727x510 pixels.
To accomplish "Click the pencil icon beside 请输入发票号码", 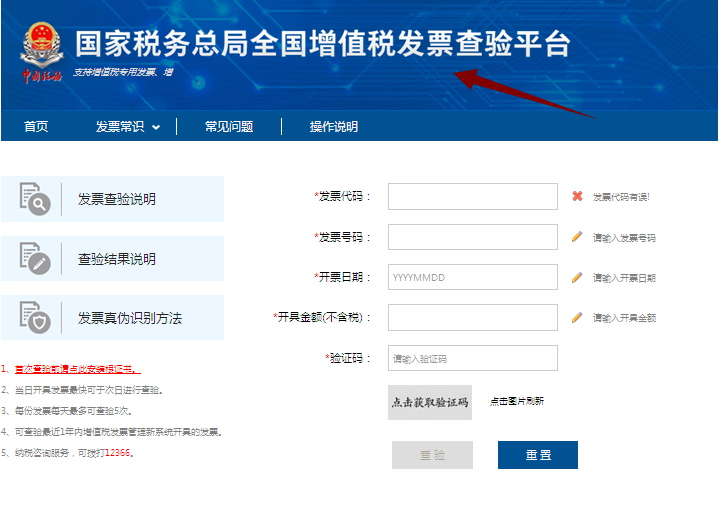I will [x=577, y=237].
